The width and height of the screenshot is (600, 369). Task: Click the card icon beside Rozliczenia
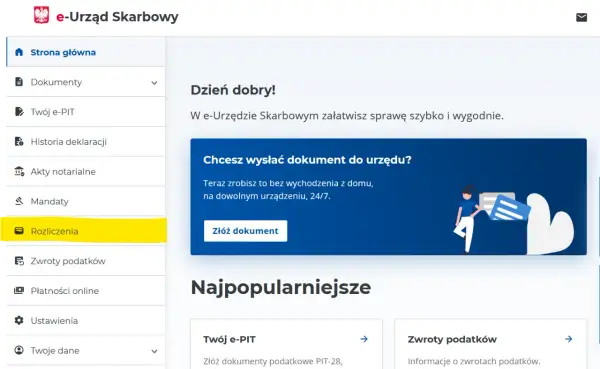click(x=19, y=231)
